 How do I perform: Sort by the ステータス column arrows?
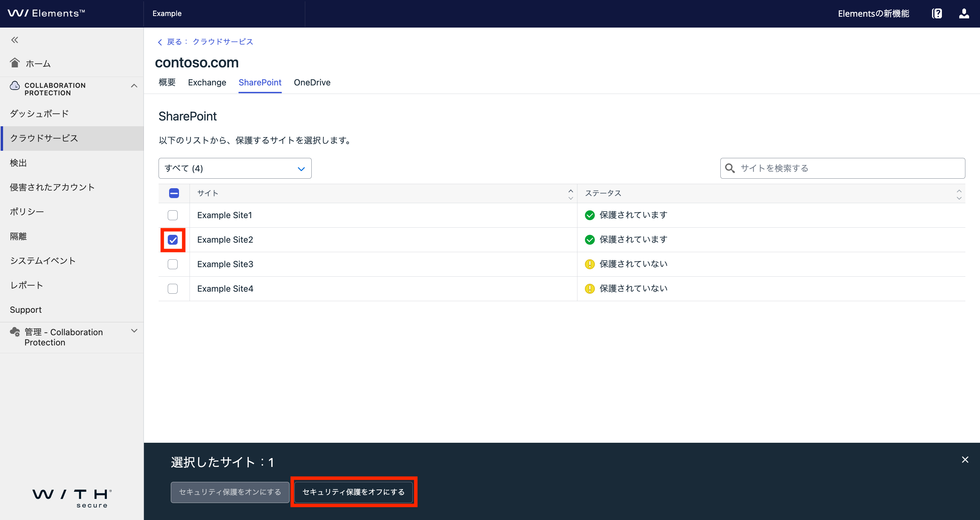click(x=959, y=194)
